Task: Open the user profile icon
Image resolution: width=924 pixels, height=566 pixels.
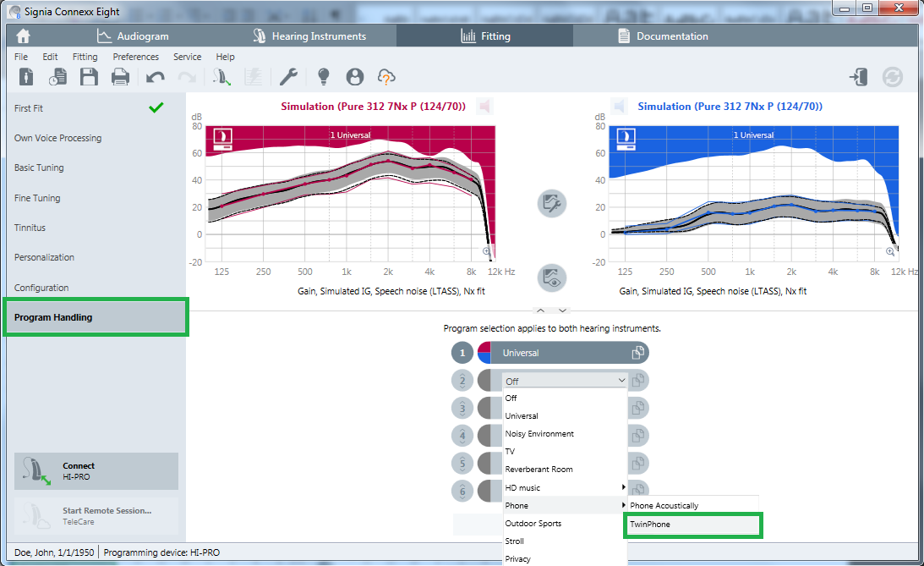Action: tap(355, 77)
